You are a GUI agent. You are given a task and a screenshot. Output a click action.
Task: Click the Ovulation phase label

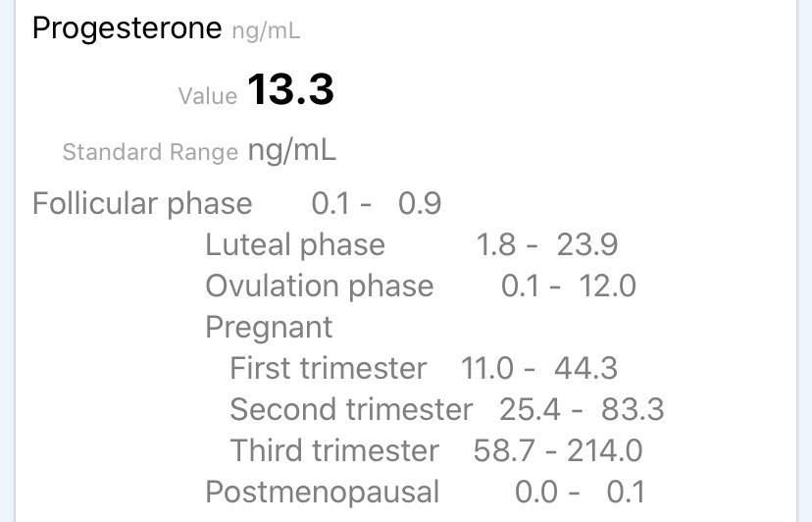pos(319,287)
